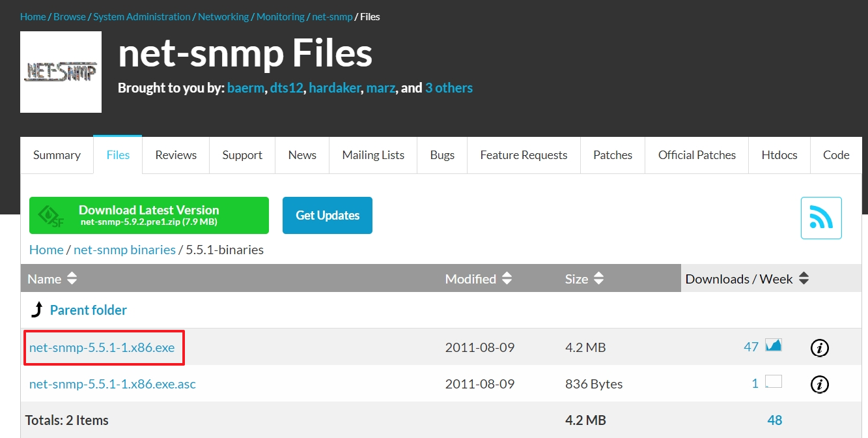The height and width of the screenshot is (438, 868).
Task: Click the Parent folder up-arrow icon
Action: (37, 310)
